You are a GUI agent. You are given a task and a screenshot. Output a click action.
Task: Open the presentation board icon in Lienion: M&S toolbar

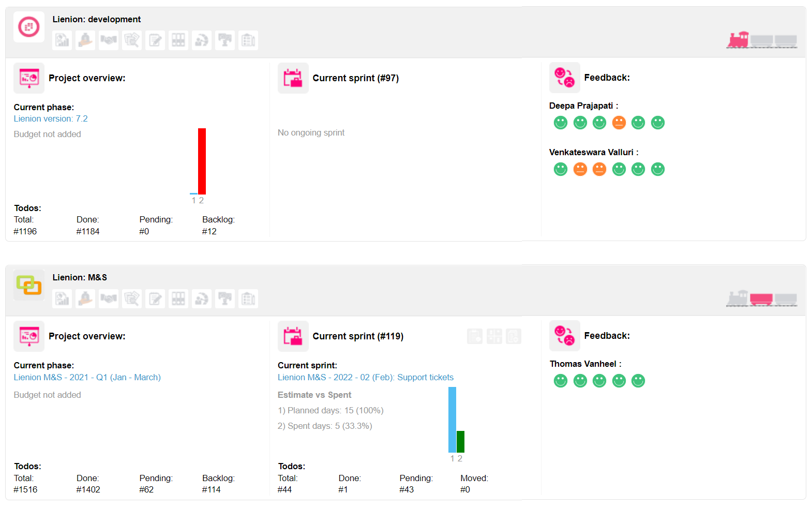tap(225, 298)
